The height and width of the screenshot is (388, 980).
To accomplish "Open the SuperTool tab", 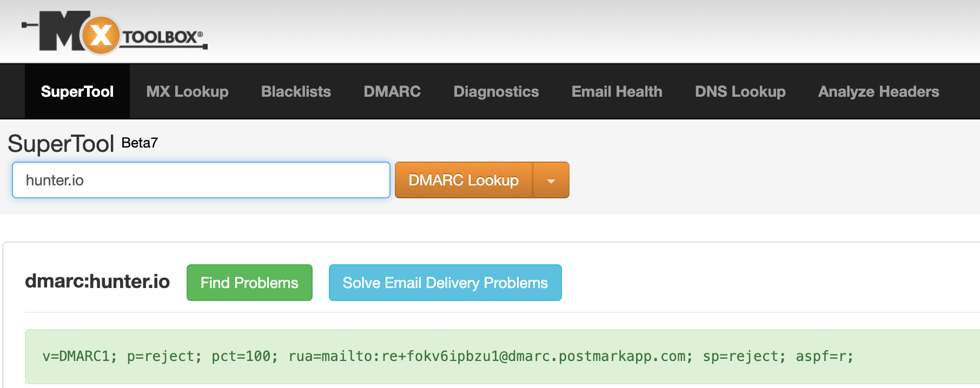I will (77, 91).
